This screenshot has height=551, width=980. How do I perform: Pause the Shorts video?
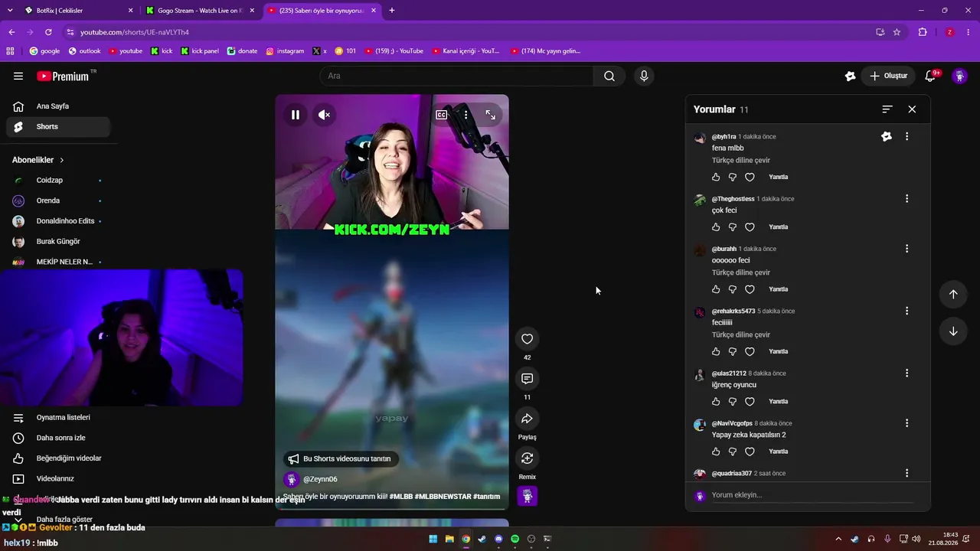[x=296, y=115]
